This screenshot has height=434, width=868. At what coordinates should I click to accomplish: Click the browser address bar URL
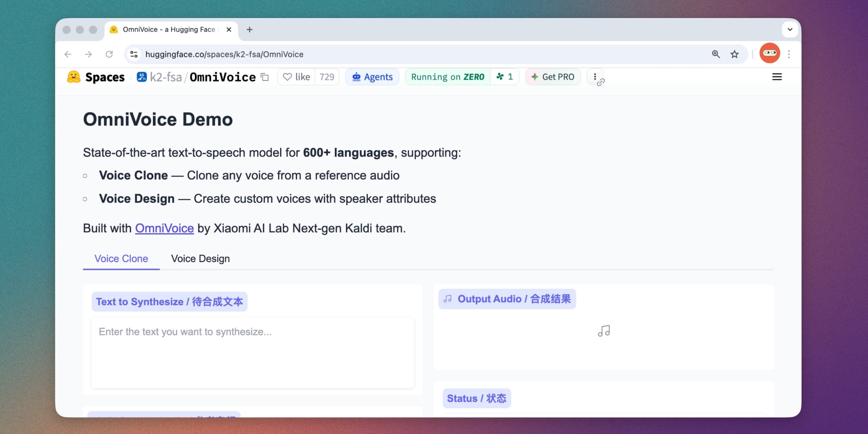tap(224, 54)
